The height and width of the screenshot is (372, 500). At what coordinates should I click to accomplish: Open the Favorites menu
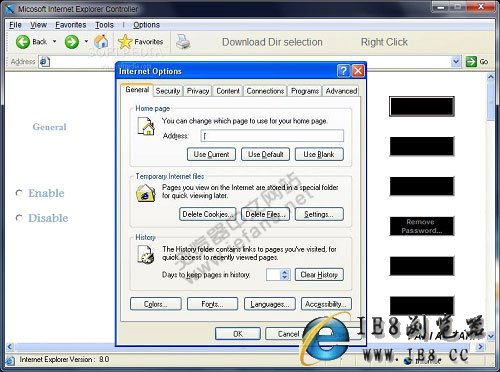point(71,25)
